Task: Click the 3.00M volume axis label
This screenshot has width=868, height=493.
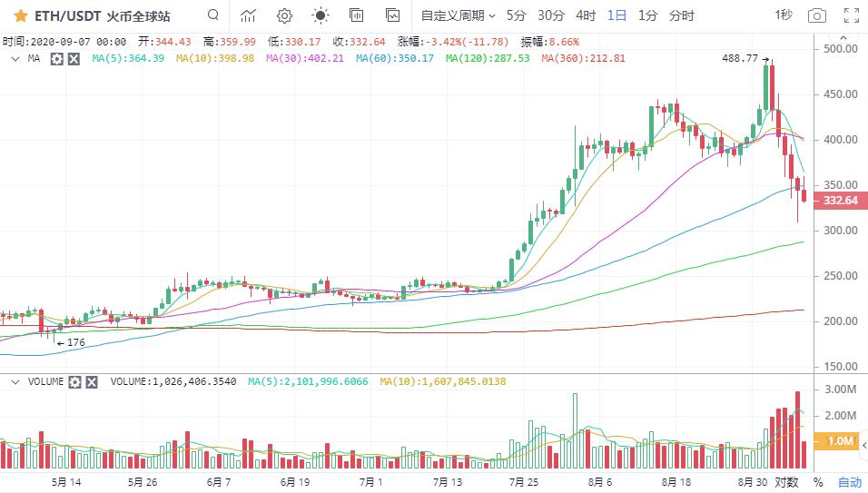Action: click(x=841, y=389)
